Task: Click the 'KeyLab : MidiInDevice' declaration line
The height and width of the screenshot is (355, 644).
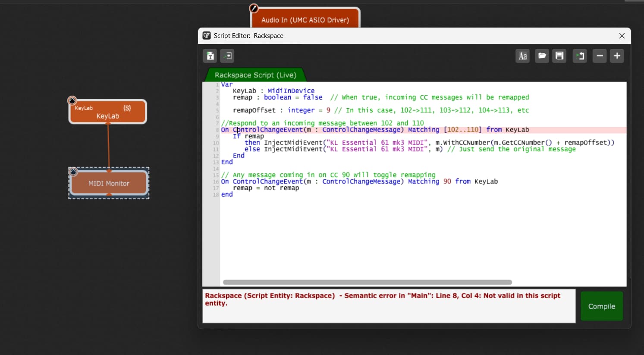Action: [x=273, y=91]
